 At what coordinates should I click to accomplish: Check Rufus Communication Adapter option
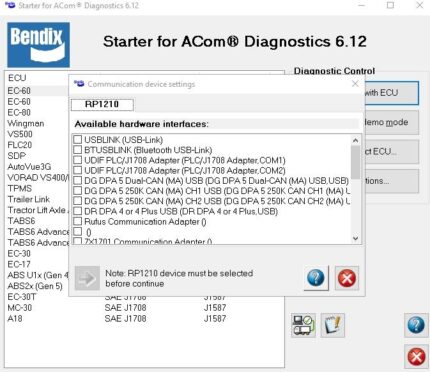[x=78, y=221]
